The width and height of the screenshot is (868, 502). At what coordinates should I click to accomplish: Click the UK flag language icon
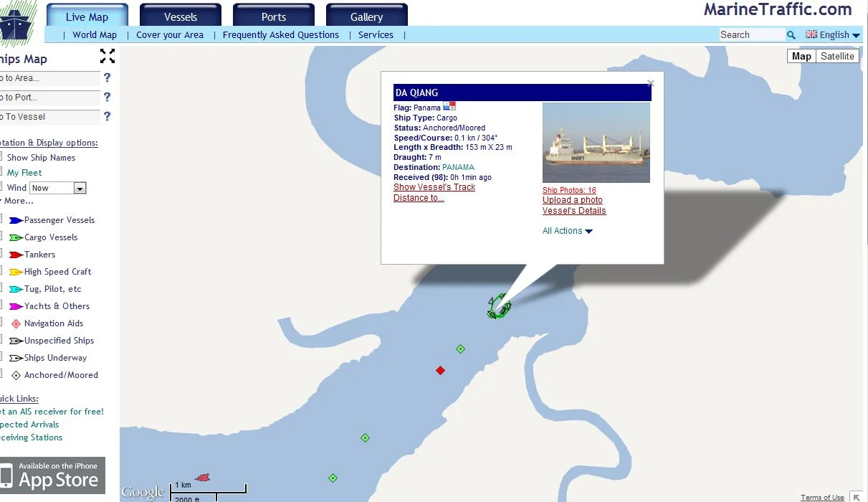tap(811, 34)
